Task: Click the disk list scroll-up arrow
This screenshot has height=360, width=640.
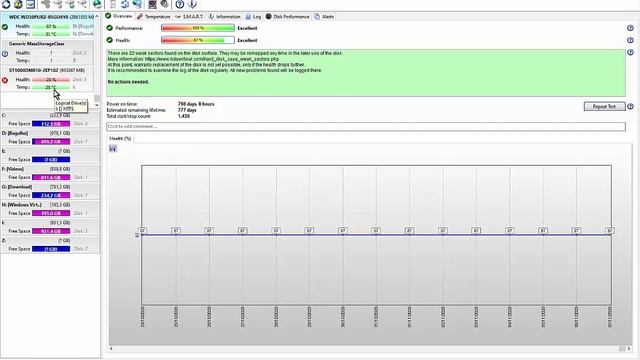Action: point(97,17)
